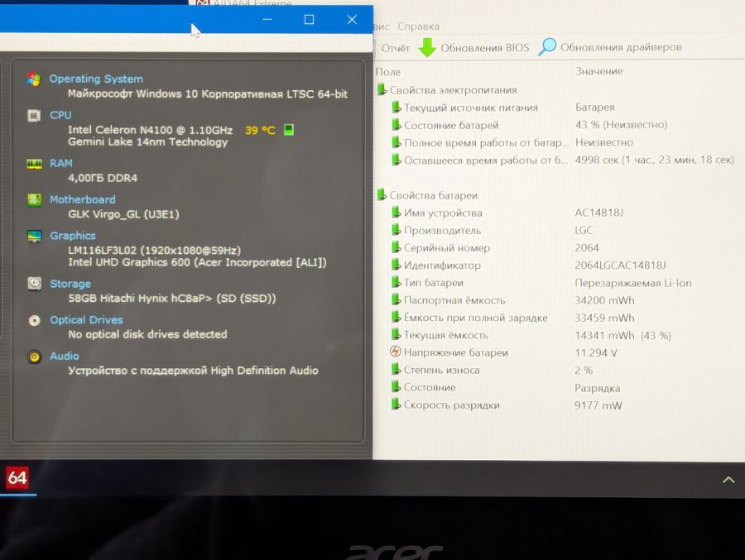Viewport: 745px width, 560px height.
Task: Open Обновления BIOS in AIDA64 toolbar
Action: click(484, 48)
